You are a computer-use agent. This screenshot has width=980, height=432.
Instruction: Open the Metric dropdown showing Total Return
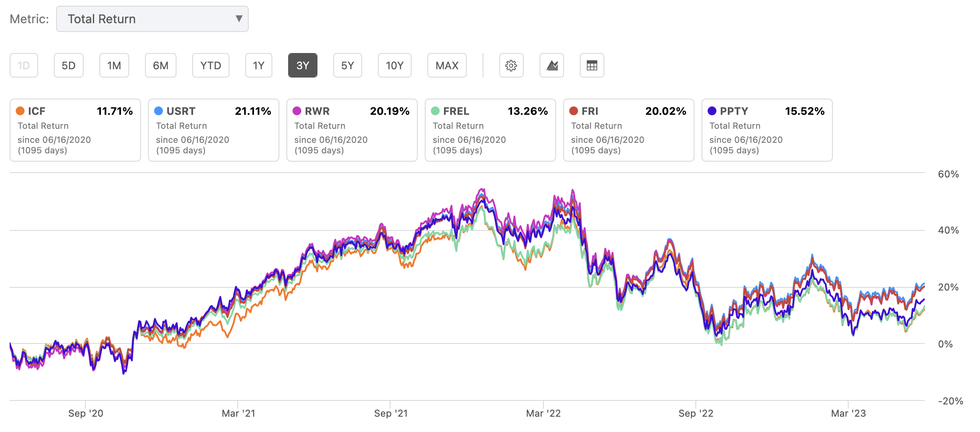point(152,19)
